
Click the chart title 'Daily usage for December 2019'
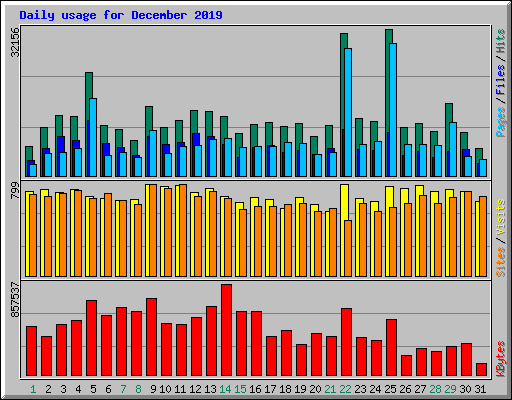[121, 15]
